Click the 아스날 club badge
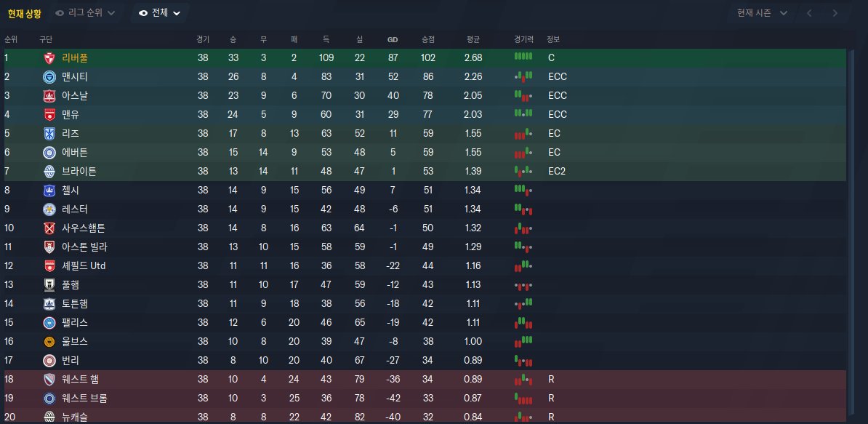Image resolution: width=868 pixels, height=424 pixels. [x=49, y=95]
